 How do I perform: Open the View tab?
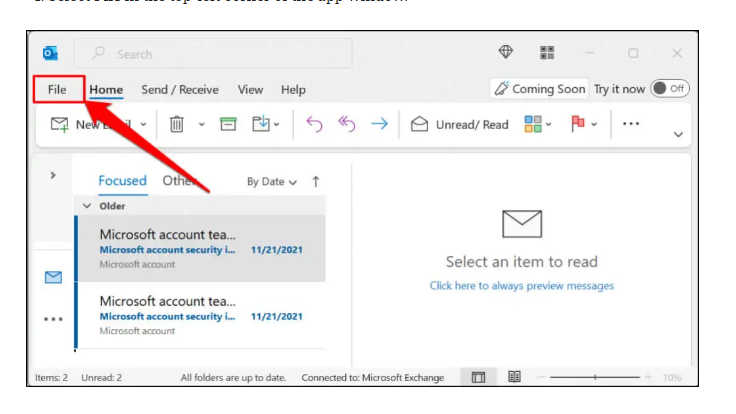(250, 89)
